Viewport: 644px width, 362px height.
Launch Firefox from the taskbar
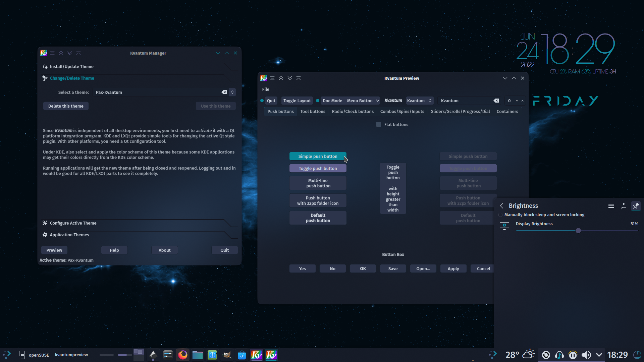click(x=183, y=355)
